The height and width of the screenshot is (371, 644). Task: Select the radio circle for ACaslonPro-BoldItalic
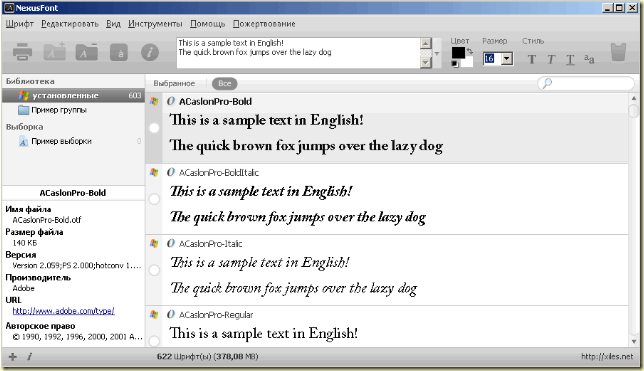pyautogui.click(x=154, y=199)
